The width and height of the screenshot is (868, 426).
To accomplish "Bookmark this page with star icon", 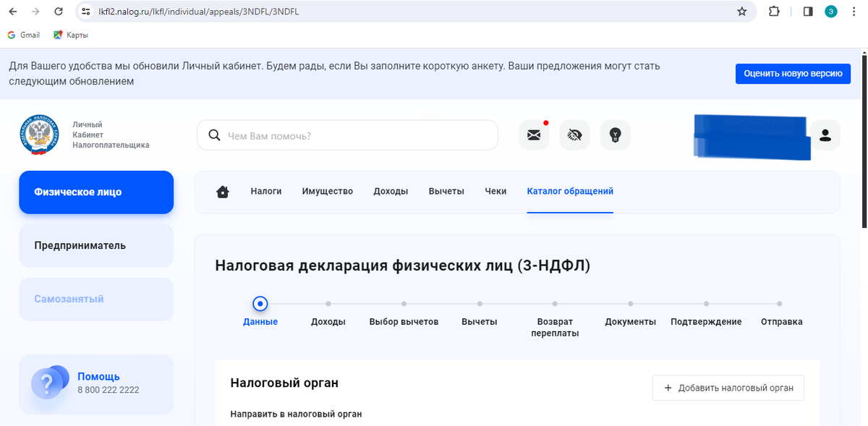I will click(741, 12).
